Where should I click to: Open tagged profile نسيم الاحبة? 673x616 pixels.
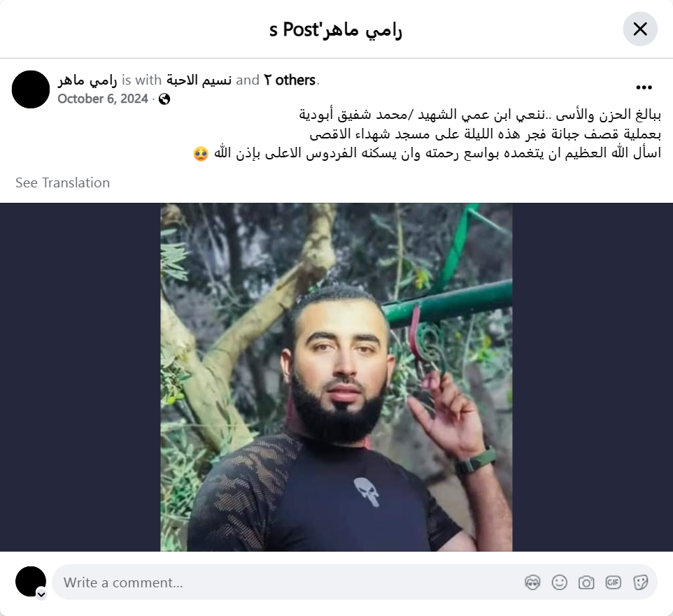click(x=199, y=80)
